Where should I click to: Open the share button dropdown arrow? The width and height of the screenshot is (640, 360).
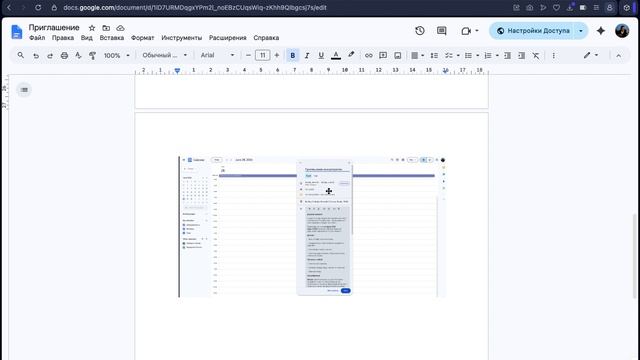581,31
